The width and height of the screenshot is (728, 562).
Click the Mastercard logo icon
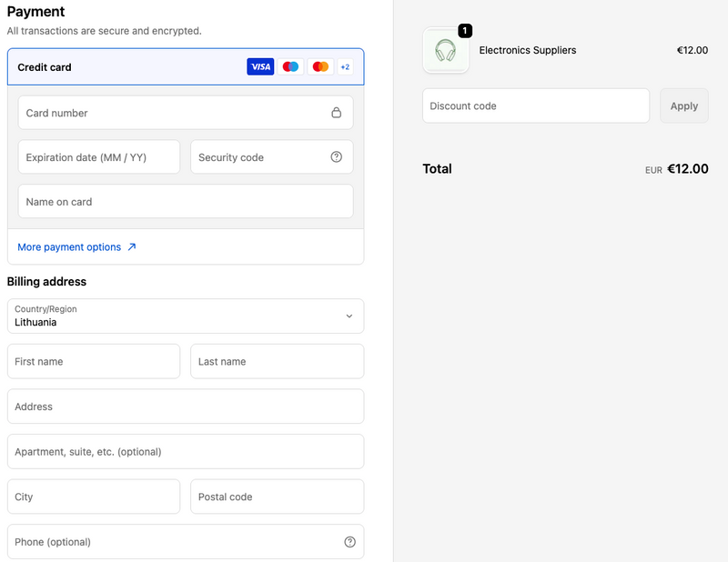[x=320, y=66]
